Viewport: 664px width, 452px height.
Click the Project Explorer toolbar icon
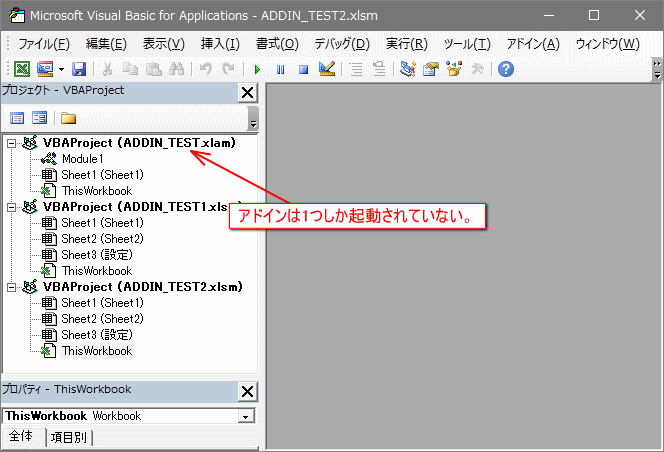click(x=407, y=69)
